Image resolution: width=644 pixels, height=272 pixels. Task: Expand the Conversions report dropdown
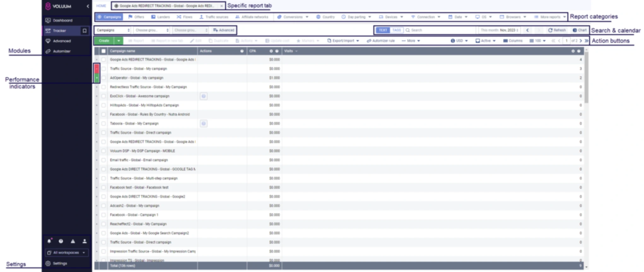click(x=293, y=17)
